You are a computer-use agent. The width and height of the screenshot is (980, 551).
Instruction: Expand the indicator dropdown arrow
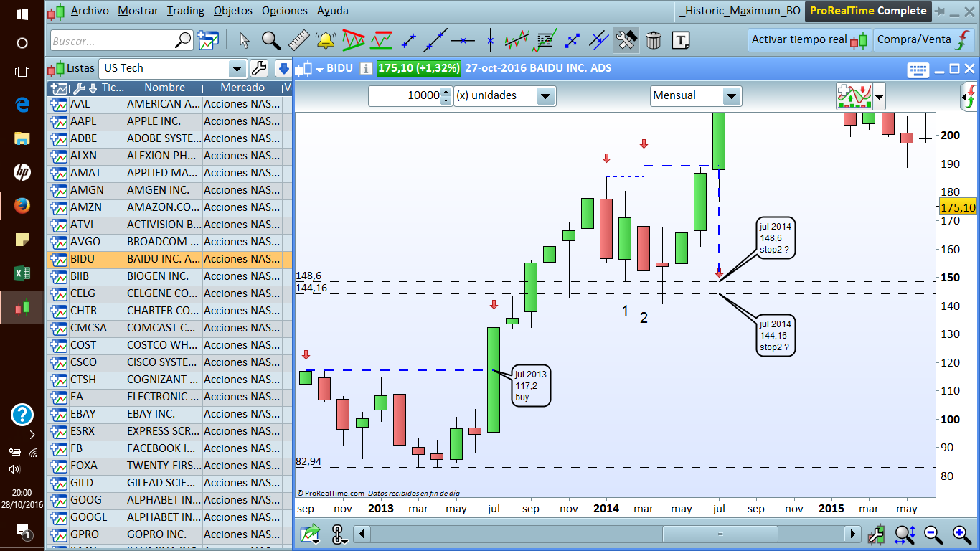(879, 96)
